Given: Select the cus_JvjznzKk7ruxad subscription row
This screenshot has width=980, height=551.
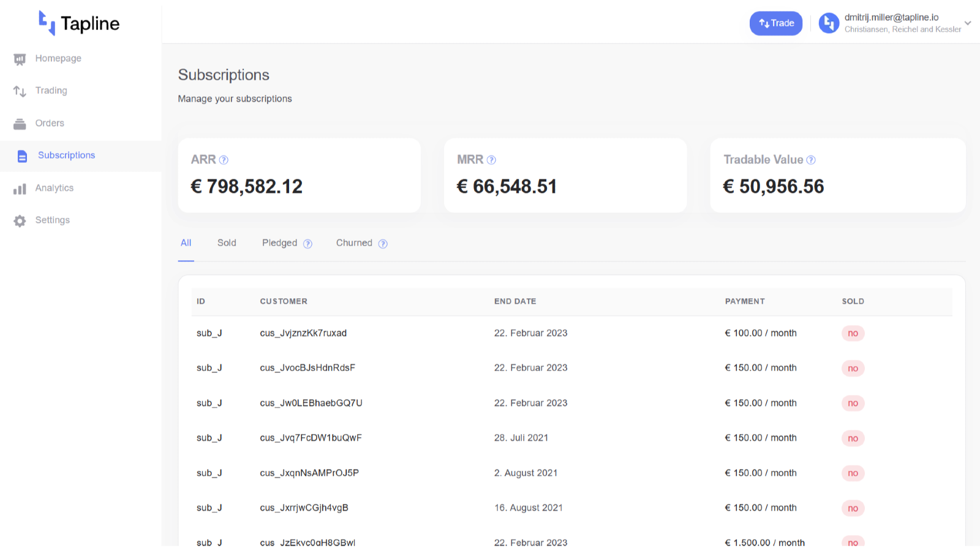Looking at the screenshot, I should pyautogui.click(x=303, y=333).
